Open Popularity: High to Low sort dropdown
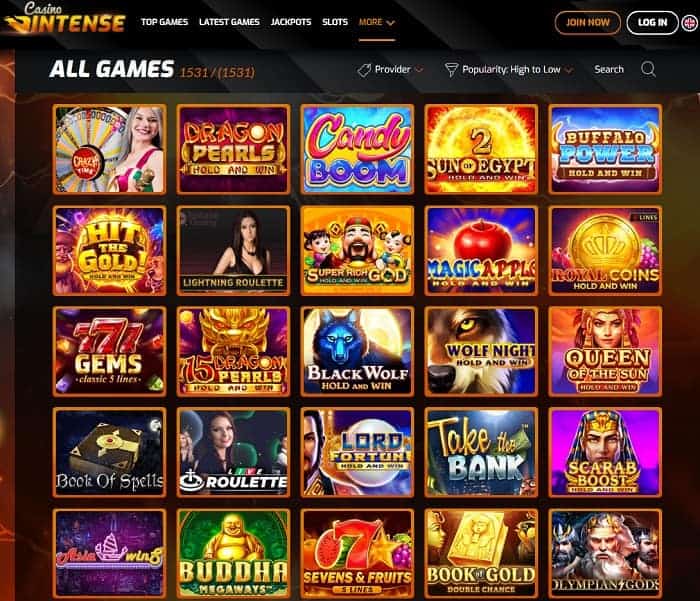The image size is (700, 601). click(509, 70)
